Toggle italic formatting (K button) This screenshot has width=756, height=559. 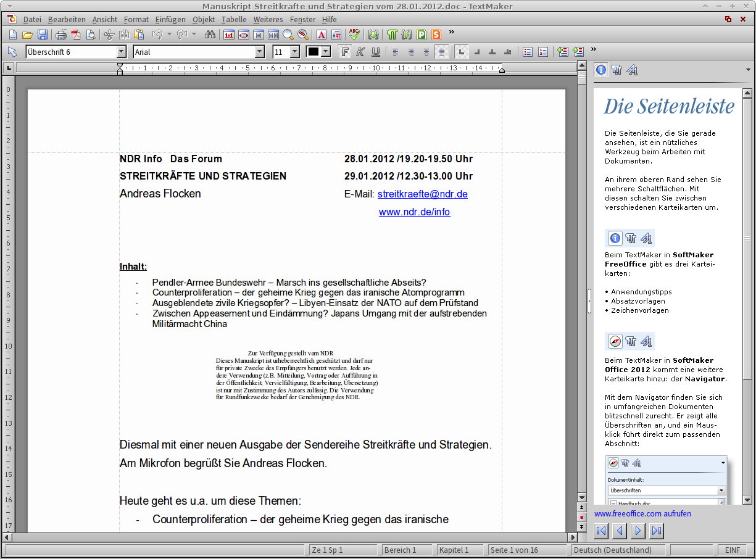coord(360,52)
